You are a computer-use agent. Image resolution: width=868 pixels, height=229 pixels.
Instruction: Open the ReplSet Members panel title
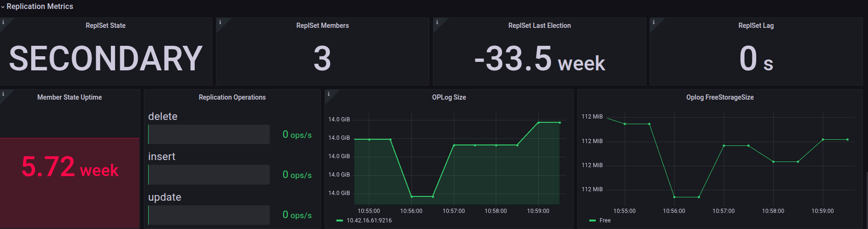[x=322, y=25]
